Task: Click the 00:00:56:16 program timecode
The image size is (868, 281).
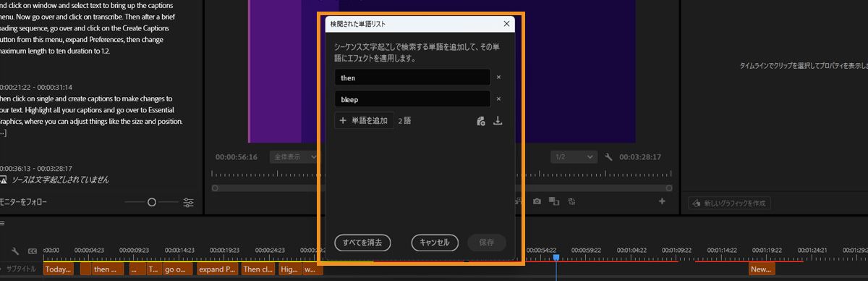Action: (237, 156)
